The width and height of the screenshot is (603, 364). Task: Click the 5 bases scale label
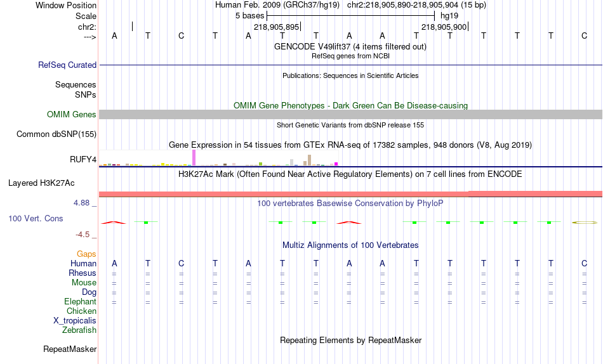(249, 16)
